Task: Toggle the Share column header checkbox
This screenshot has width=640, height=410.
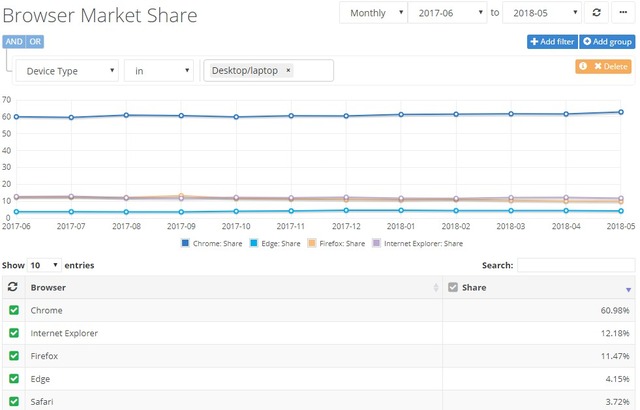Action: [x=452, y=287]
